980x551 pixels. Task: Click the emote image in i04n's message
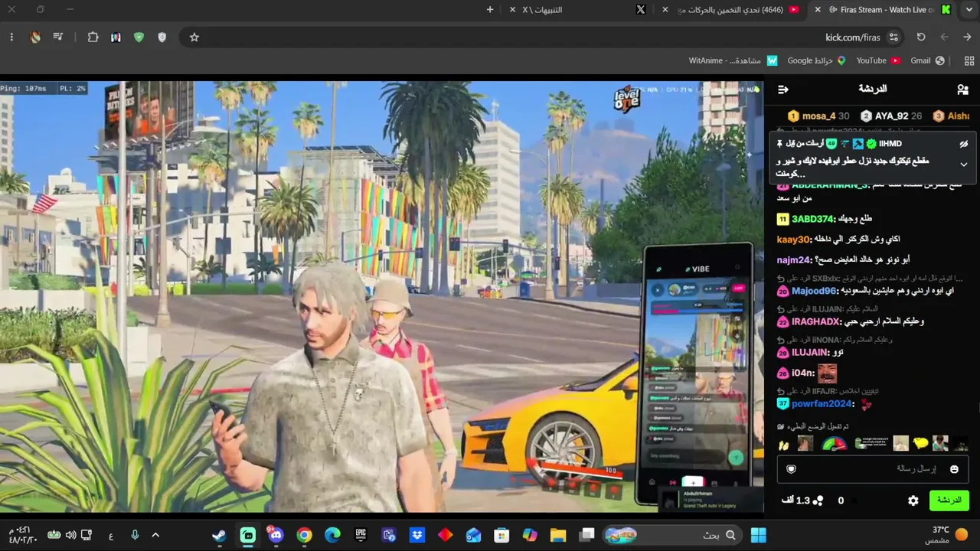[827, 373]
